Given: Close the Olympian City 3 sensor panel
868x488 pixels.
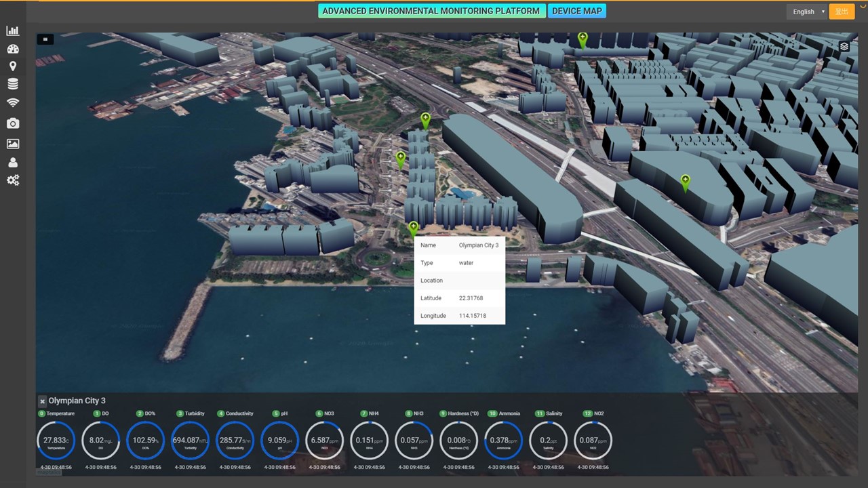Looking at the screenshot, I should [x=42, y=401].
